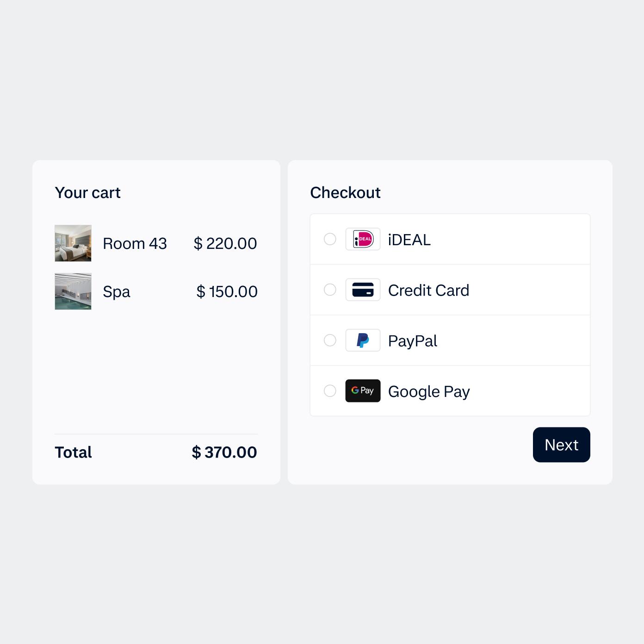Click the Room 43 item label
The height and width of the screenshot is (644, 644).
[135, 243]
